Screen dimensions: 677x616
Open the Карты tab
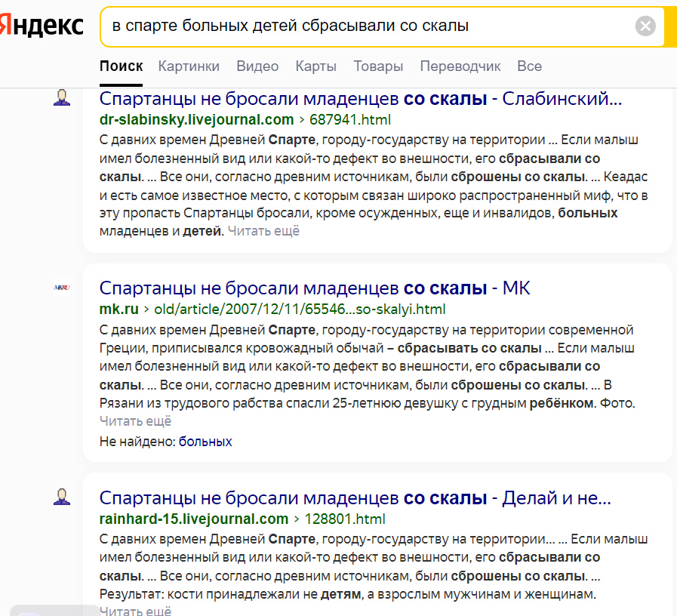point(315,66)
